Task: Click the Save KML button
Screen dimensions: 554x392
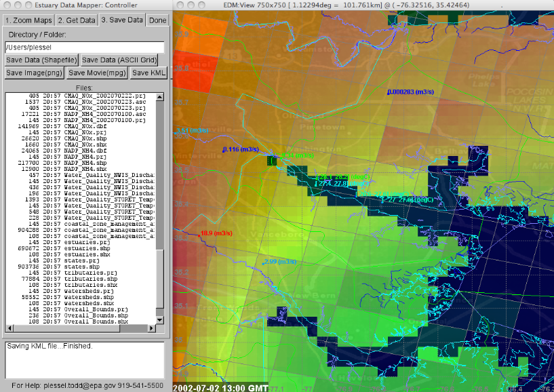Action: [x=149, y=72]
